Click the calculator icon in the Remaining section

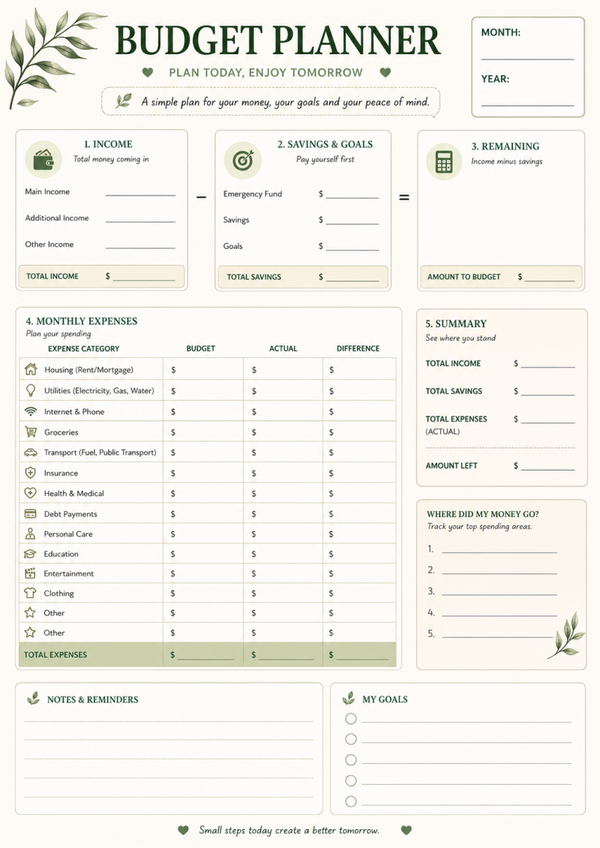pos(444,161)
